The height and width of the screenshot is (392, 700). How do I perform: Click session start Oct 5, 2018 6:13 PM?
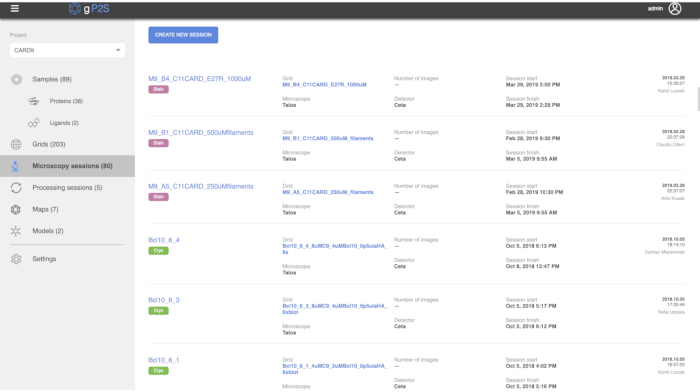coord(531,246)
